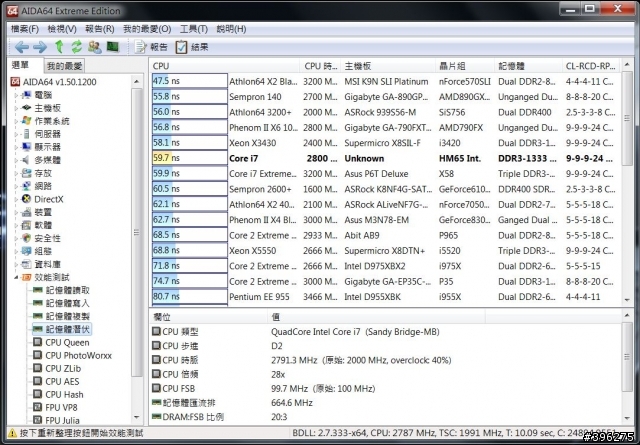Screen dimensions: 640x445
Task: Click the 存放 storage icon
Action: [x=26, y=173]
